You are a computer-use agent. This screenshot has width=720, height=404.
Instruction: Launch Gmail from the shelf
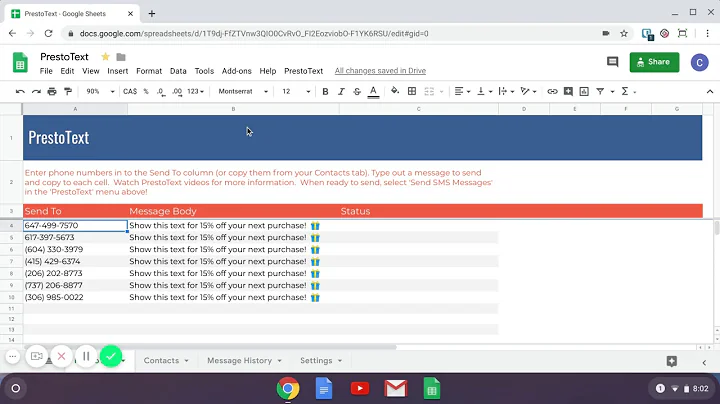(396, 388)
